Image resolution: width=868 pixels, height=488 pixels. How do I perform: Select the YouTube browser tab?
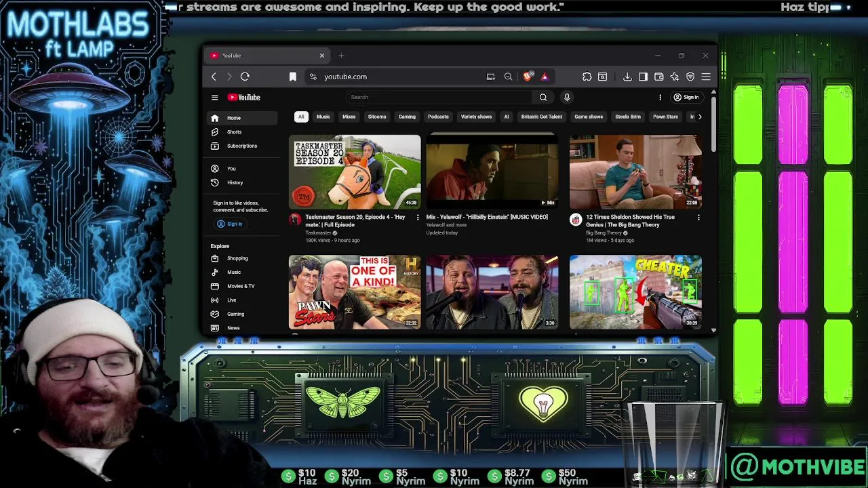(267, 56)
